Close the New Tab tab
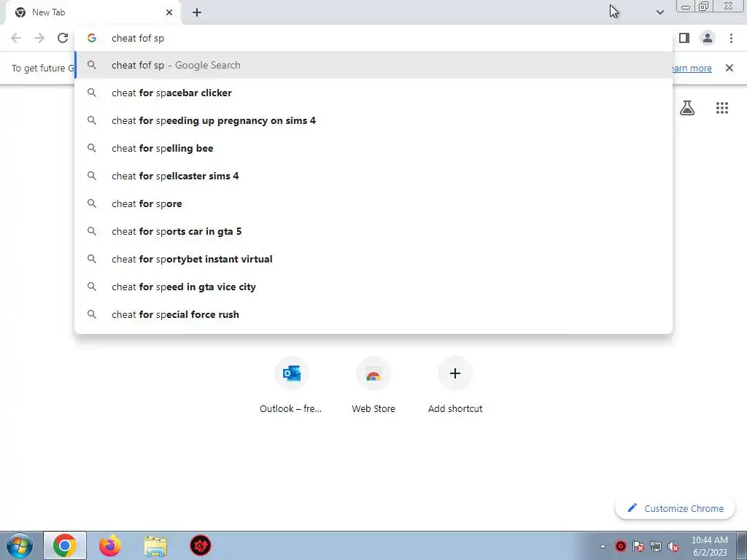Screen dimensions: 747x560 [169, 12]
